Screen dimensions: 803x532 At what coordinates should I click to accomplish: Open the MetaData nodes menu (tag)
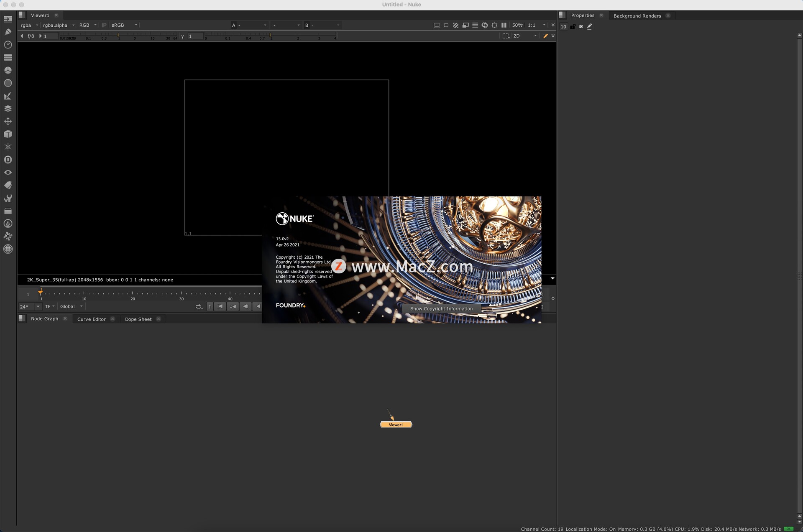8,185
